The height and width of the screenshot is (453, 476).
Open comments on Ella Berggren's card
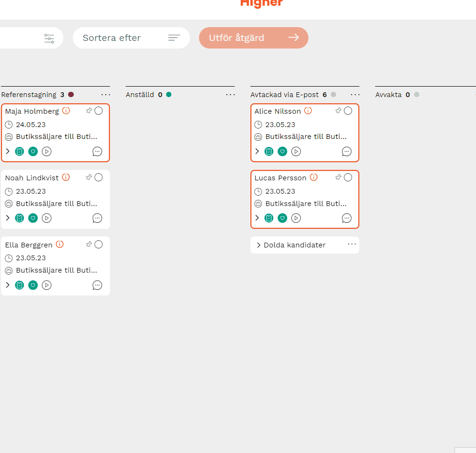click(97, 285)
